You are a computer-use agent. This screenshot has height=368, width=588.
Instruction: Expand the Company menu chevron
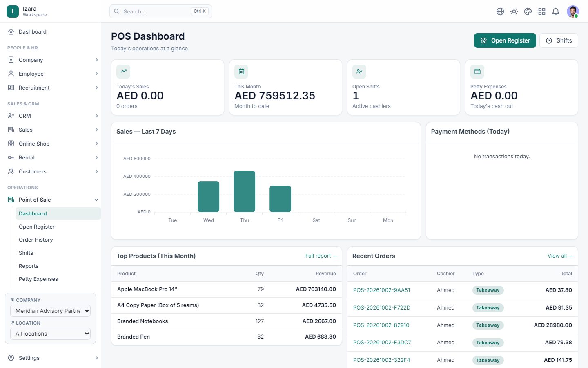97,60
